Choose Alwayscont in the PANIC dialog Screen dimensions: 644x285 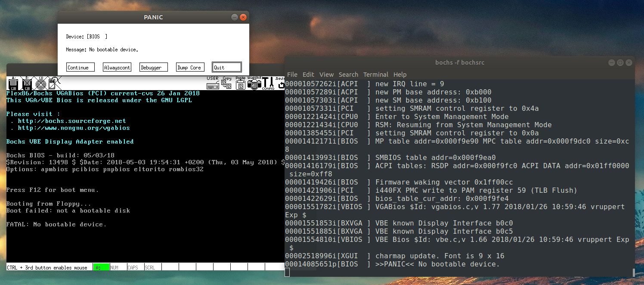coord(117,67)
